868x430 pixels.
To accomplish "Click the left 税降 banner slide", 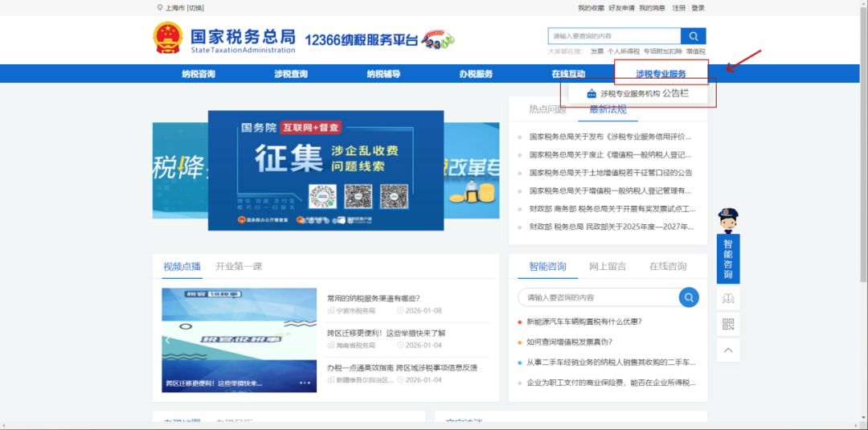I will 180,170.
